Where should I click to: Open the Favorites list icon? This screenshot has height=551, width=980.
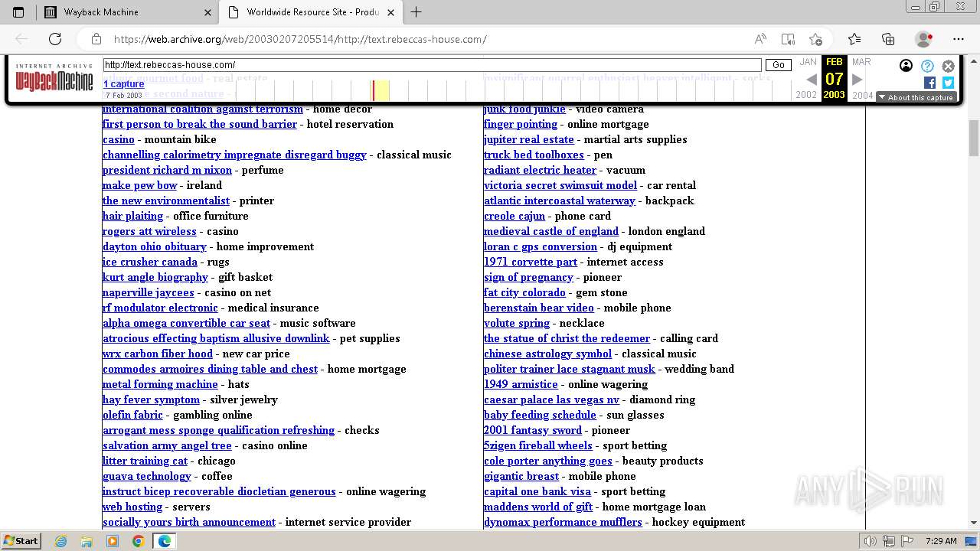tap(854, 39)
